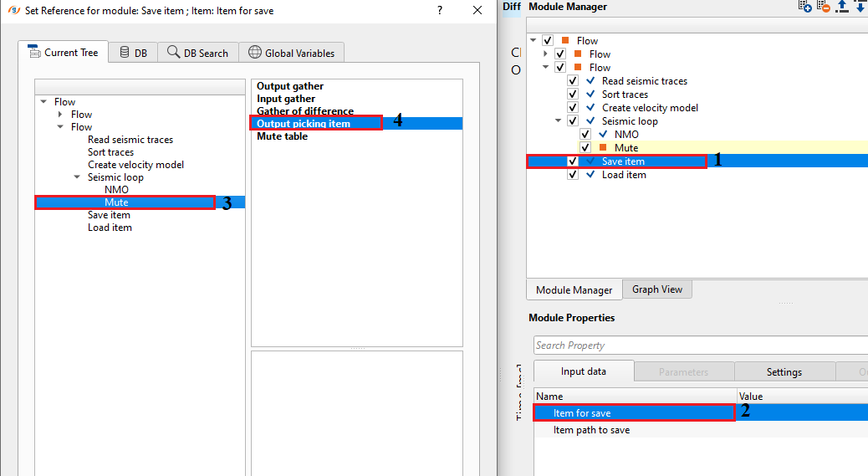This screenshot has height=476, width=868.
Task: Switch to the Graph View tab
Action: (x=656, y=289)
